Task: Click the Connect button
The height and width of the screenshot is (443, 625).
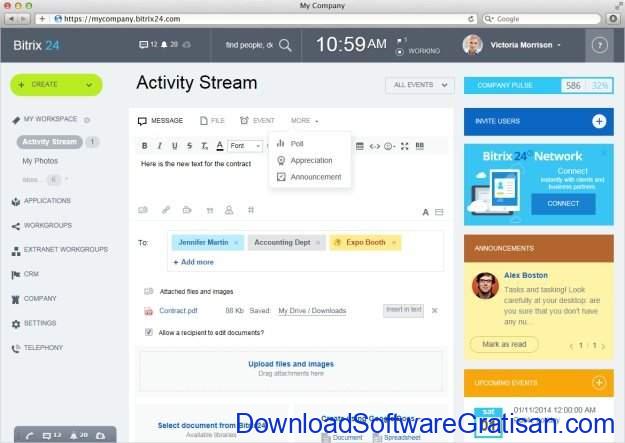Action: [563, 203]
